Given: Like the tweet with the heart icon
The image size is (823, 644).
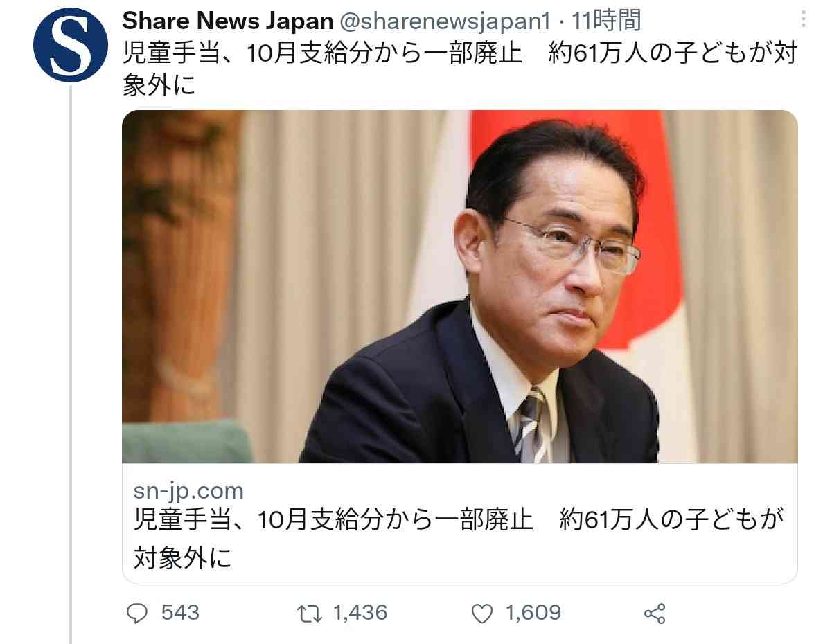Looking at the screenshot, I should point(482,614).
